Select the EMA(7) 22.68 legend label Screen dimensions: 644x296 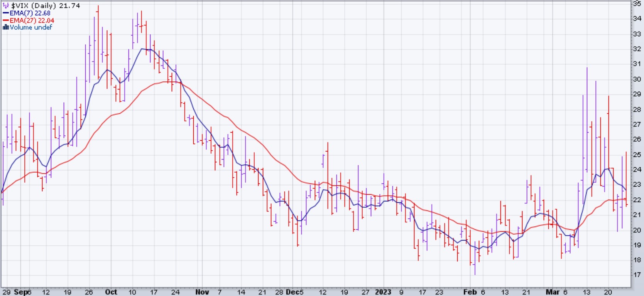(30, 13)
